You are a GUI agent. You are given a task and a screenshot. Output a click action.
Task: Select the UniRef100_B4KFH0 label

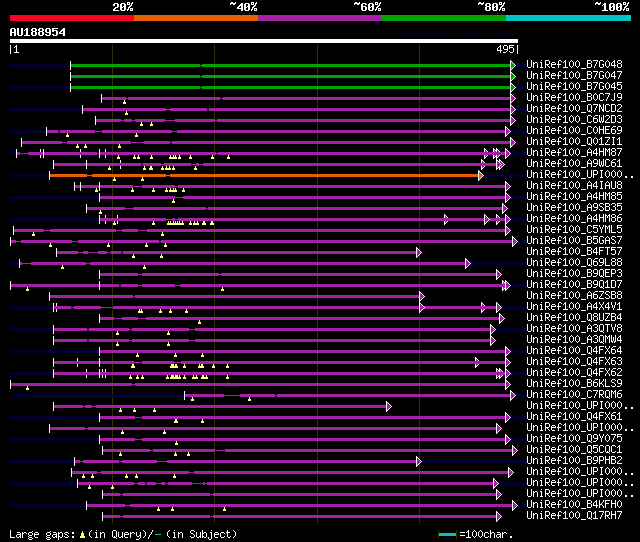click(574, 505)
